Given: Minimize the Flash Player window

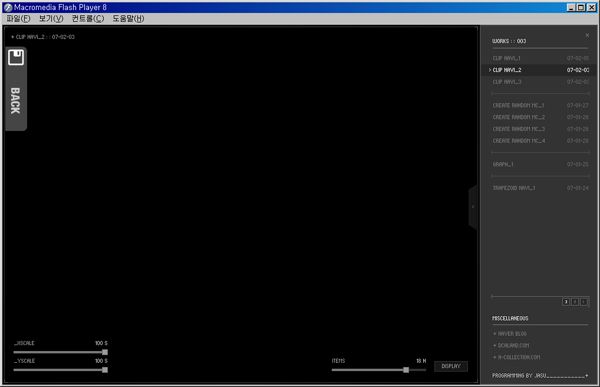Looking at the screenshot, I should (571, 7).
